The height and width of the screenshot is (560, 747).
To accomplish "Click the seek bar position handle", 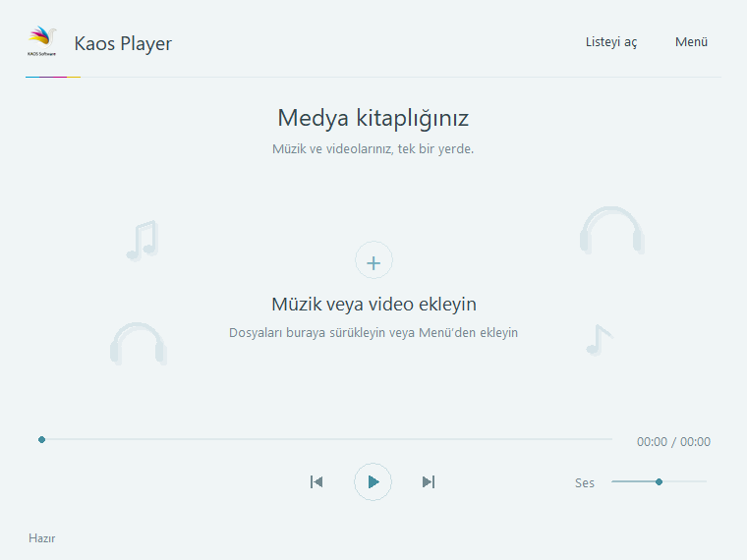I will (x=42, y=439).
